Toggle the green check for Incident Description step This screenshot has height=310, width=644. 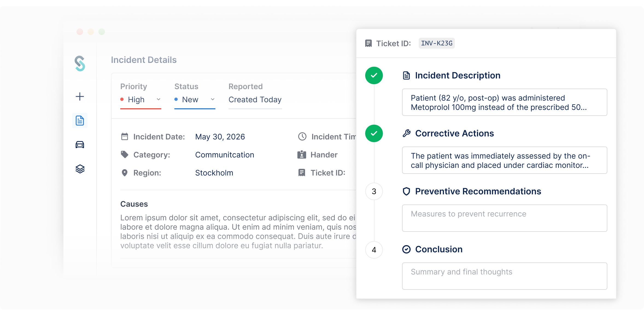pyautogui.click(x=374, y=75)
